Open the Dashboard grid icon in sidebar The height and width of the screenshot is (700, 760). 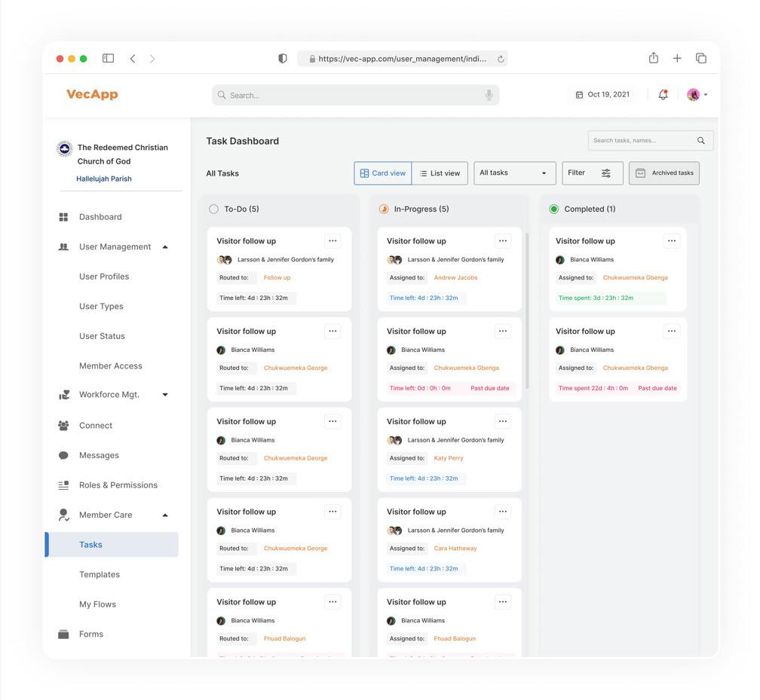[63, 217]
